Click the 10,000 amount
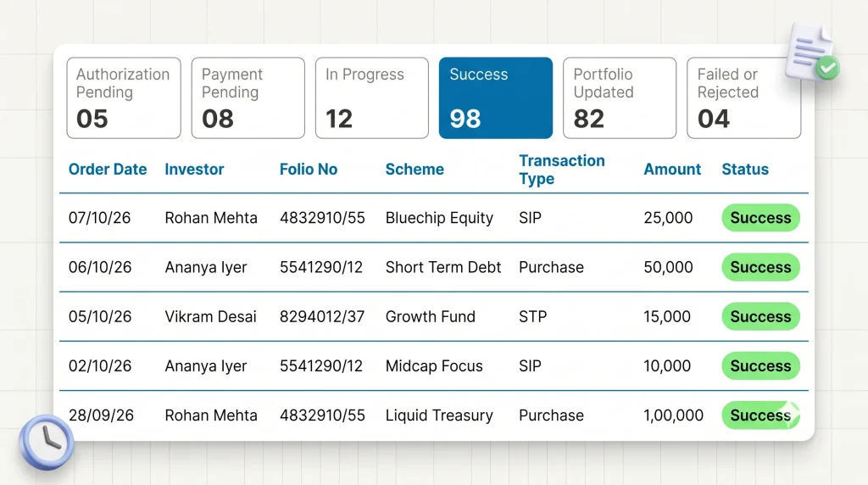The width and height of the screenshot is (868, 485). point(667,365)
